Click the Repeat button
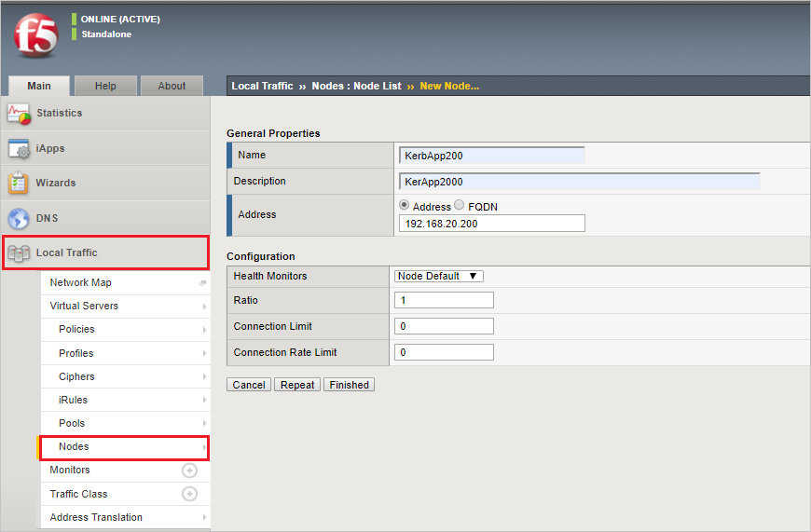 pyautogui.click(x=297, y=385)
